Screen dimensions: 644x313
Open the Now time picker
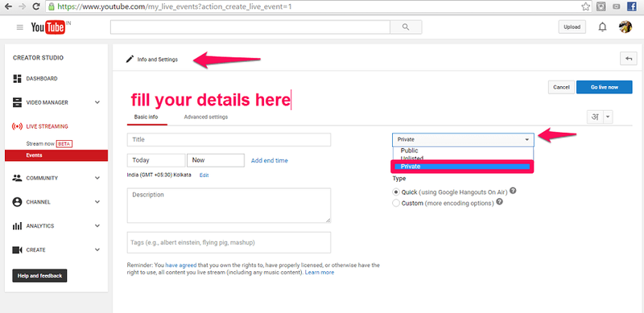(x=216, y=160)
